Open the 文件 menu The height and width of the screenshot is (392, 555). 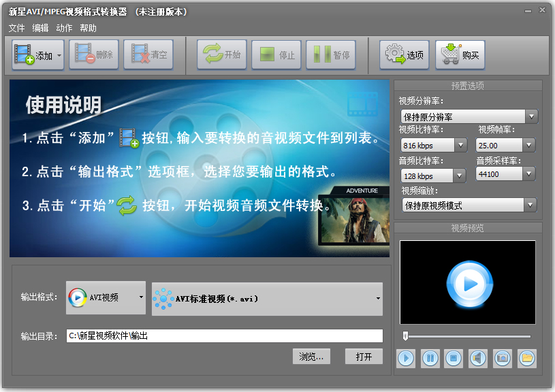click(x=16, y=28)
